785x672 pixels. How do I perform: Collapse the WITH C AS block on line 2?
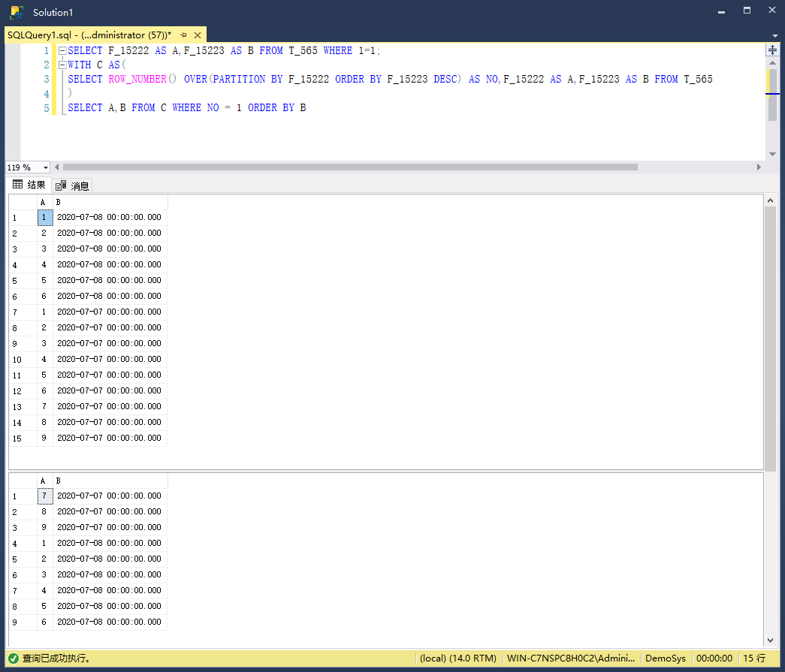pos(62,65)
